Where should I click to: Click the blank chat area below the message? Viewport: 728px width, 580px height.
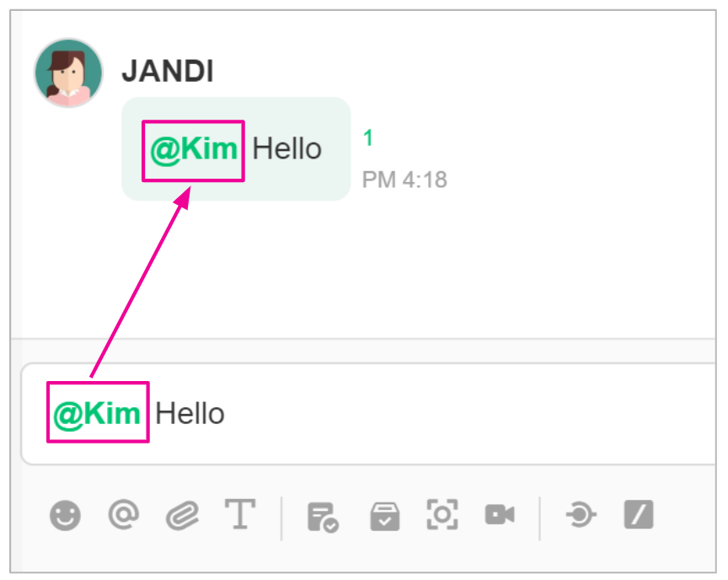click(362, 270)
